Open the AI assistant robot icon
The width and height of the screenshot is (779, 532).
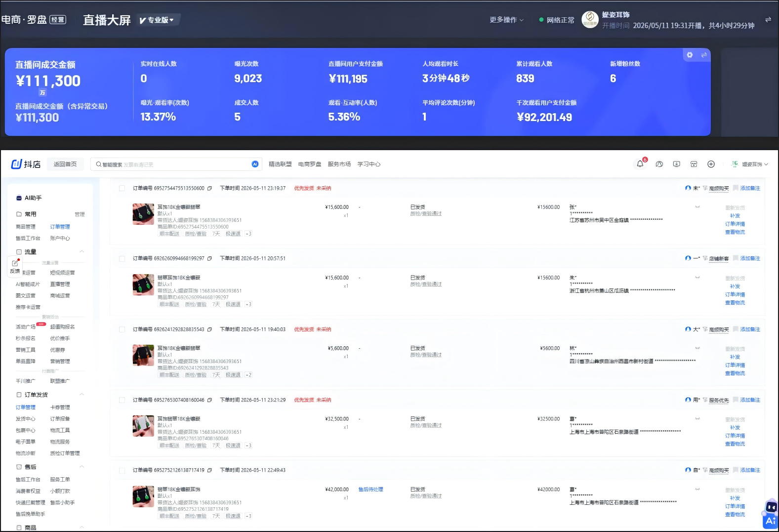[x=770, y=514]
